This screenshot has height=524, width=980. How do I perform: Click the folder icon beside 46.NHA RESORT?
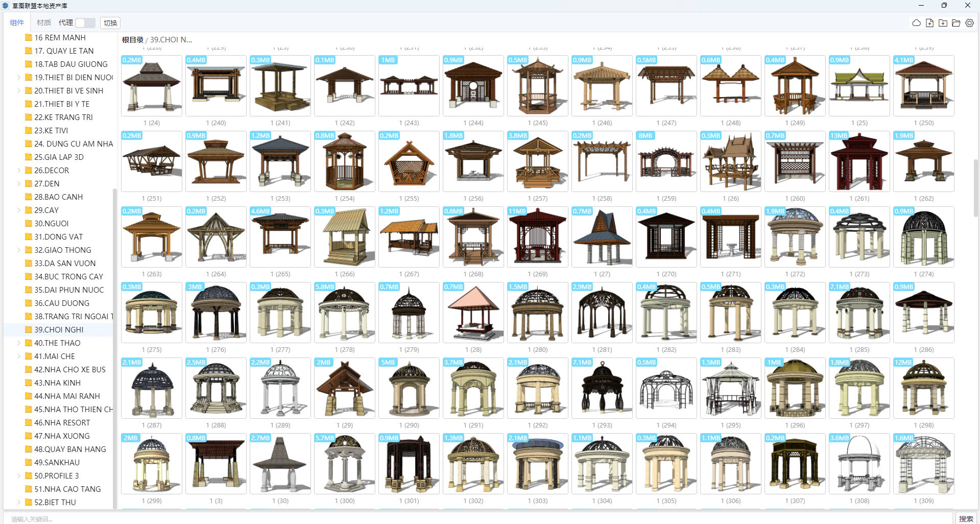tap(29, 423)
